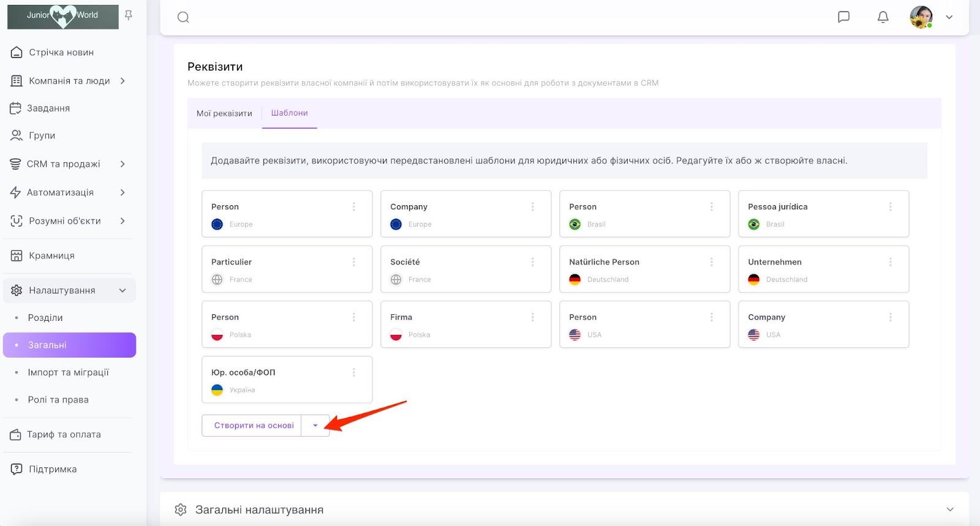This screenshot has width=980, height=526.
Task: Open options for Юр. особа/ФОП template
Action: pyautogui.click(x=353, y=372)
